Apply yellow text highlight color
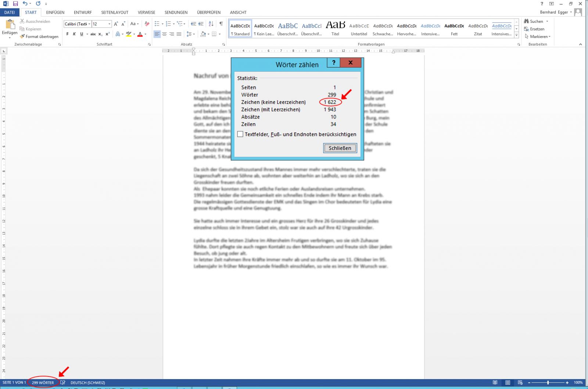588x389 pixels. point(129,34)
